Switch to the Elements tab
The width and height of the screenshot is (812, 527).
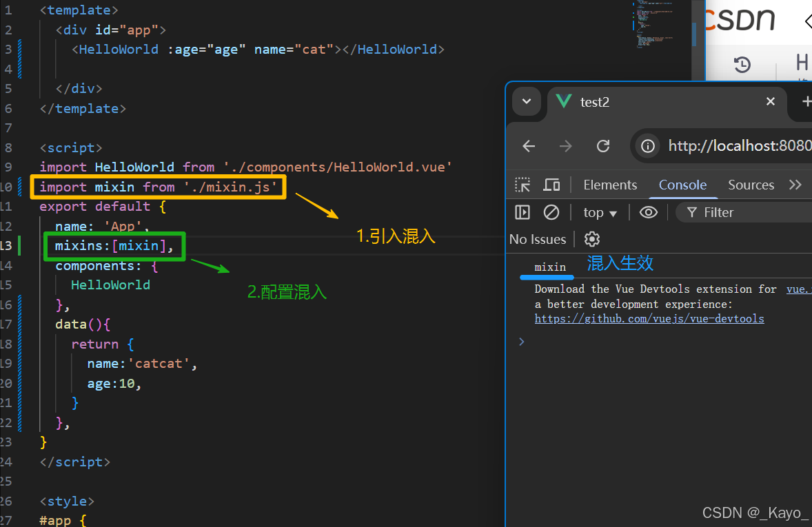[x=610, y=185]
